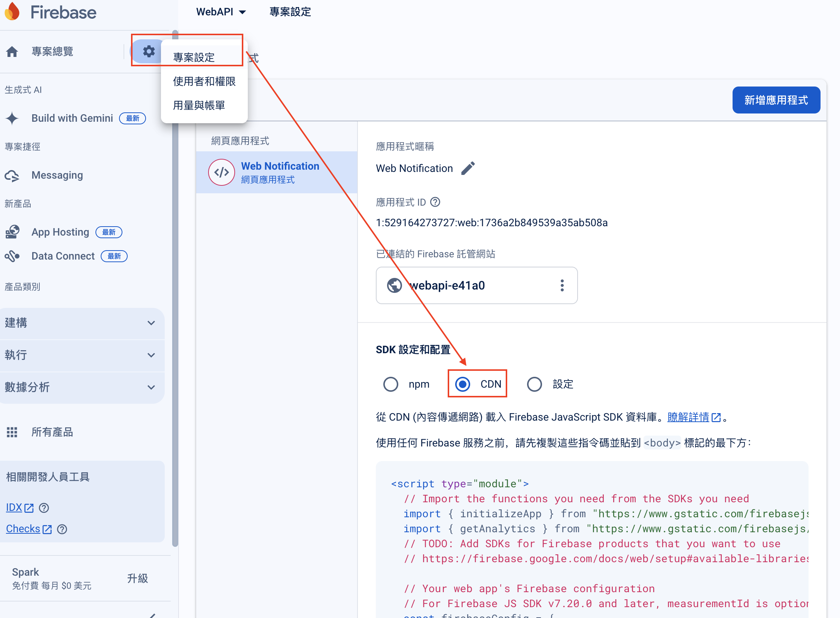Click the Data Connect icon

click(x=12, y=256)
